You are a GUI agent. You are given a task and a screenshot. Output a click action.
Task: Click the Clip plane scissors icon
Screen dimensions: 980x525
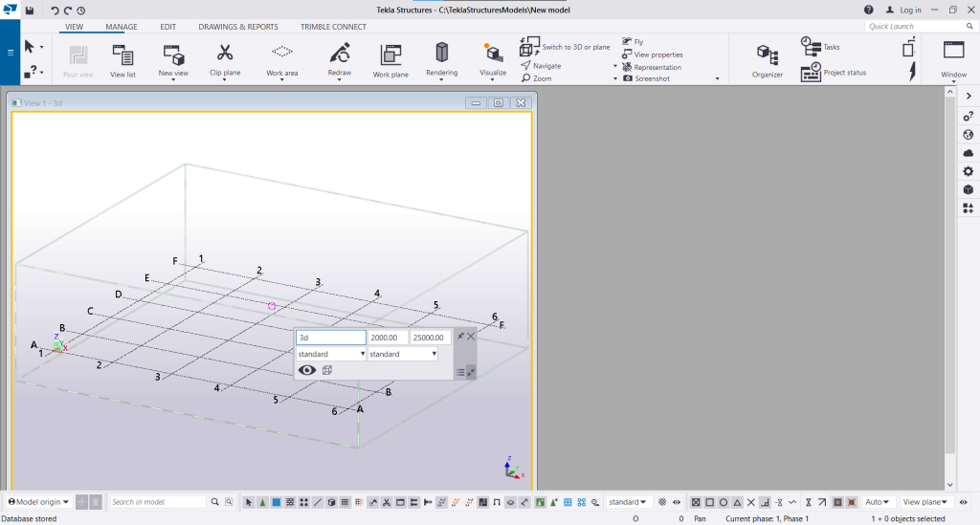(225, 53)
